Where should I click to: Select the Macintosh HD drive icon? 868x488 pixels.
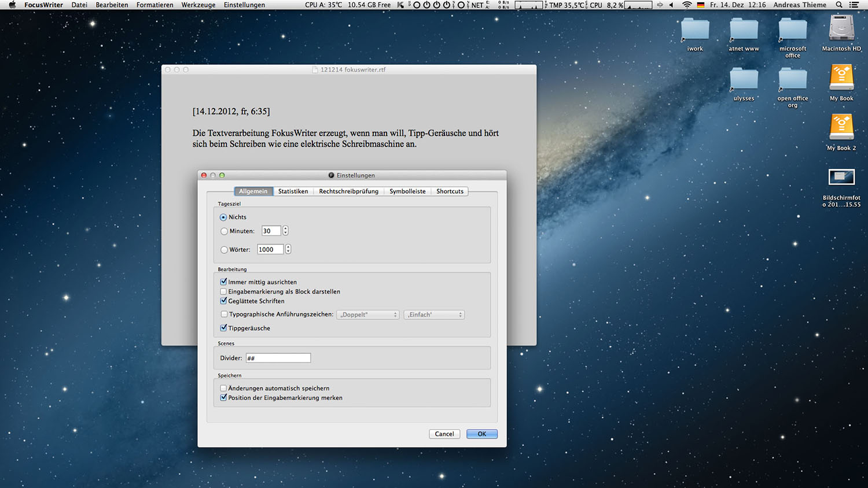click(x=841, y=29)
